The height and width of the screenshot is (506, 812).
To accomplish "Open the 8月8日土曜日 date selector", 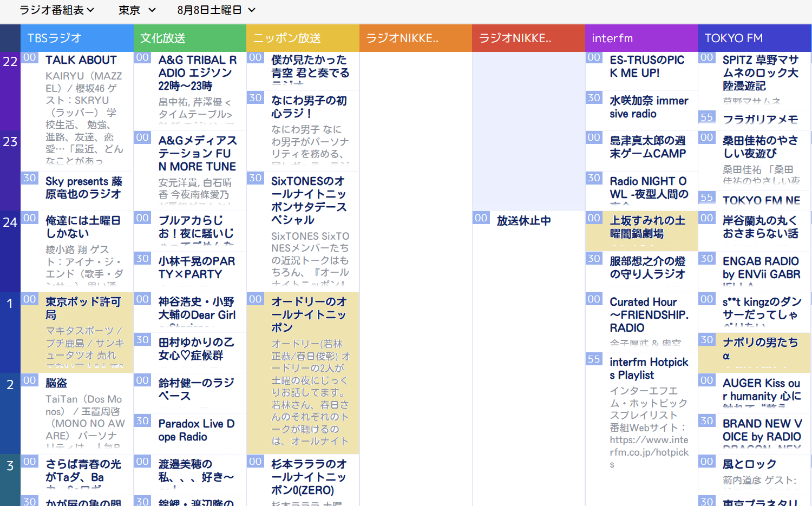I will [216, 10].
